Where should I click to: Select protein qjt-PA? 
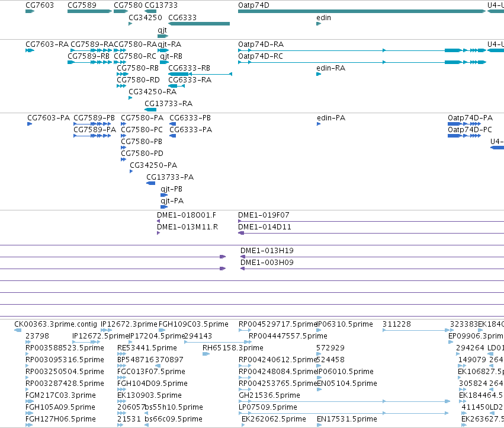click(x=172, y=201)
